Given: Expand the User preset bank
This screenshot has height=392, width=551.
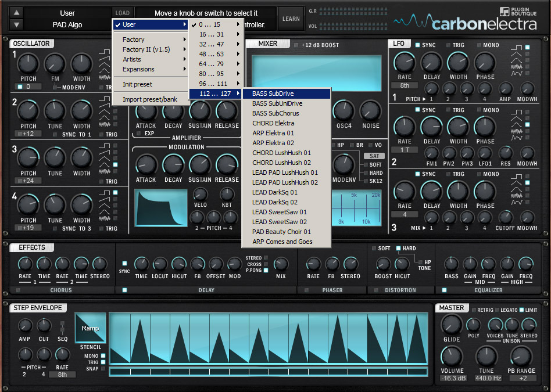Looking at the screenshot, I should (151, 24).
